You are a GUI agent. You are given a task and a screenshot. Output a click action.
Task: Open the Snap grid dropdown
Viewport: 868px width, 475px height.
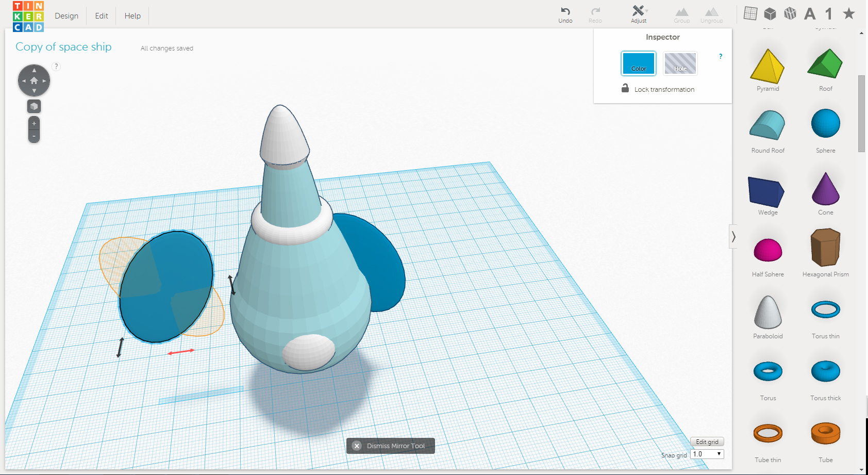pos(707,454)
